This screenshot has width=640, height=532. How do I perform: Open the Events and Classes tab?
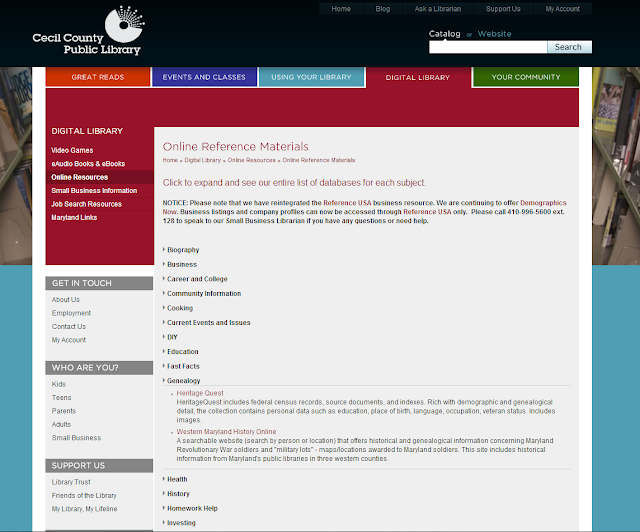[x=204, y=77]
